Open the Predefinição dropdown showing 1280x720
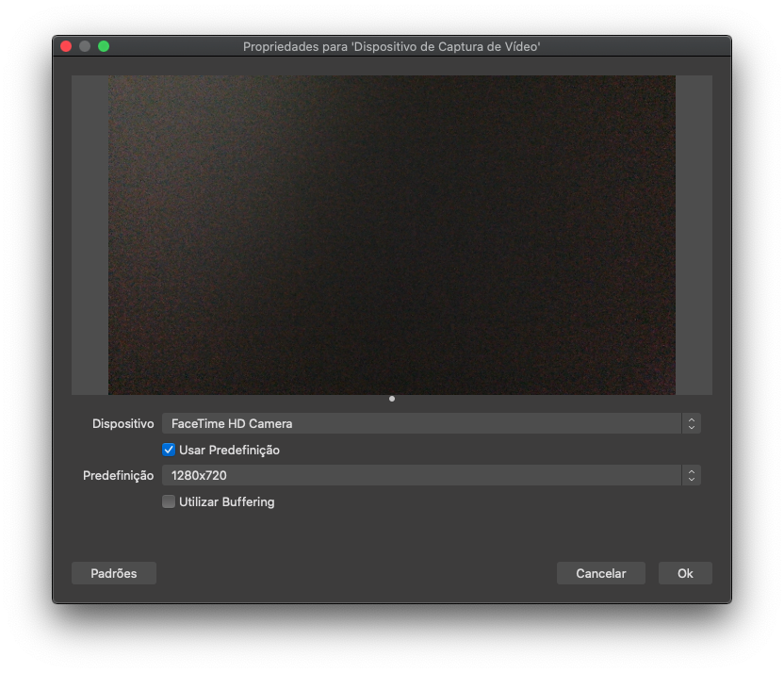 431,475
